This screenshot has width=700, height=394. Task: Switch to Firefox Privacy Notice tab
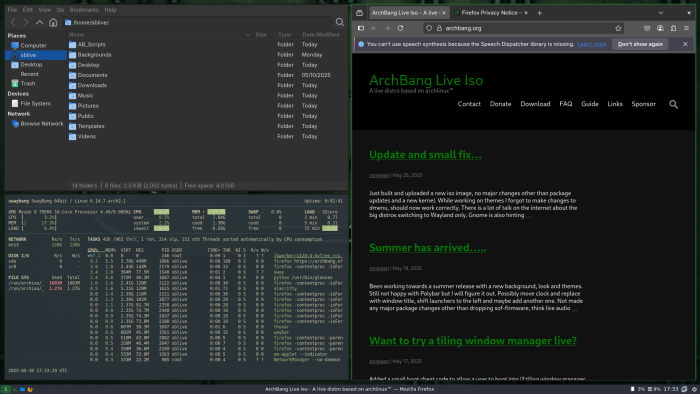tap(490, 13)
